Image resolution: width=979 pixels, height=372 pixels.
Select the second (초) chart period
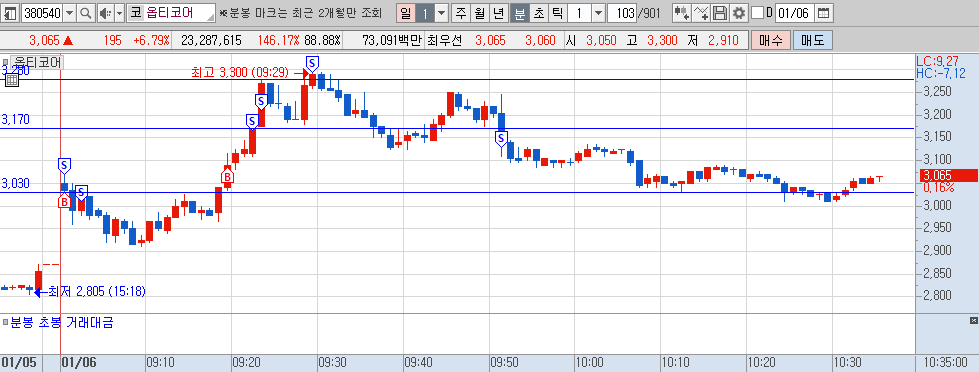click(538, 12)
